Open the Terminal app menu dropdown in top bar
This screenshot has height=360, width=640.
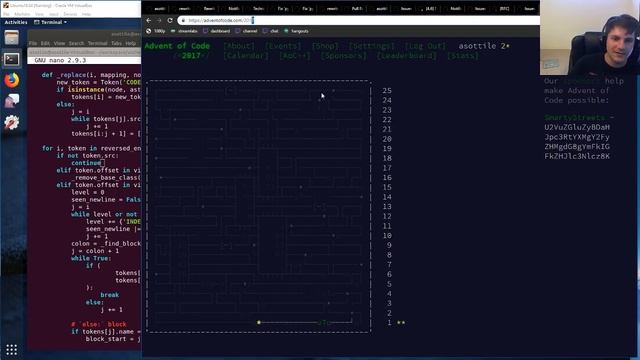click(51, 22)
